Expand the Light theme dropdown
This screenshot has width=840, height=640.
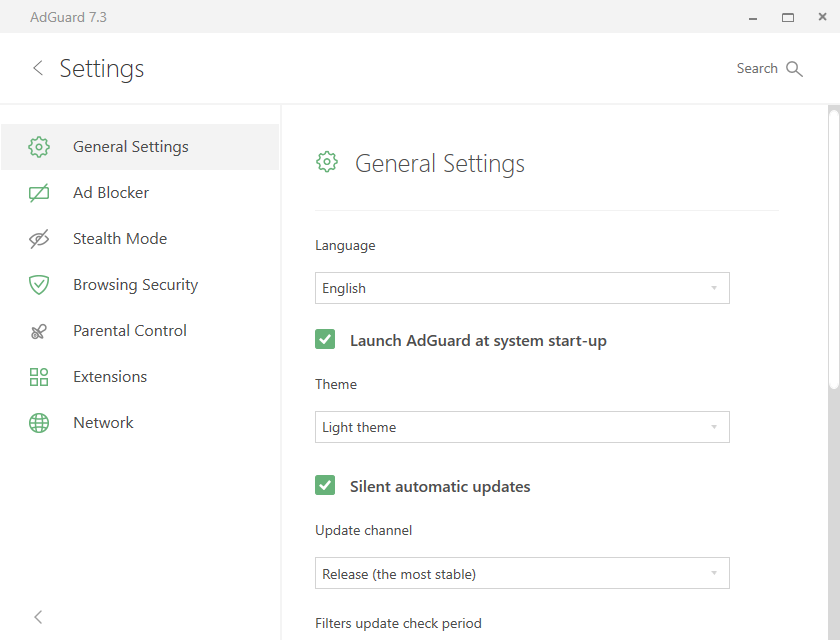(x=522, y=427)
